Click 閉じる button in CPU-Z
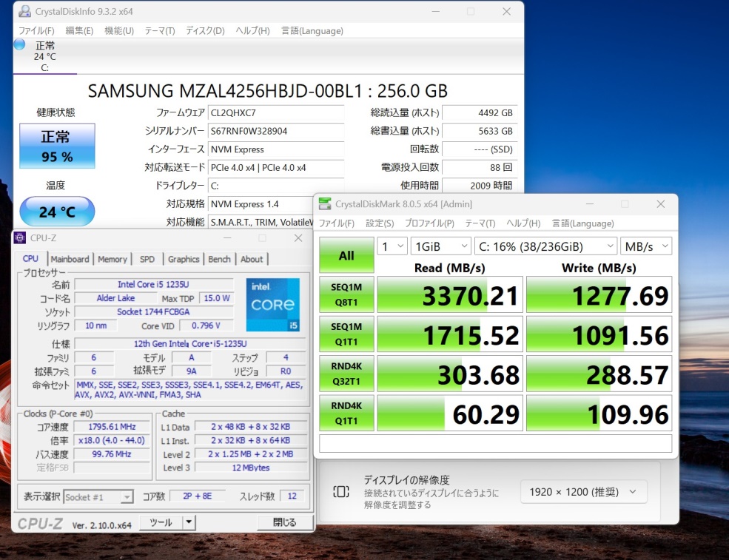This screenshot has height=560, width=729. [x=284, y=522]
